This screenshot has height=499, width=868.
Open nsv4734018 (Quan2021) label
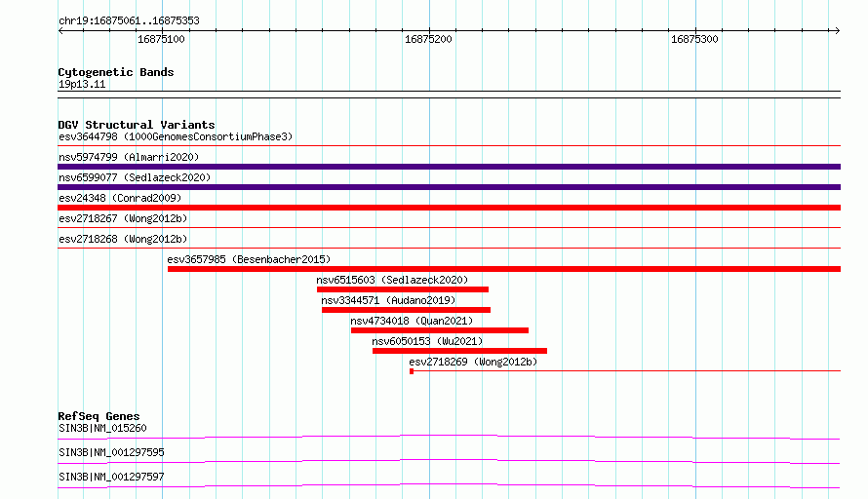412,321
